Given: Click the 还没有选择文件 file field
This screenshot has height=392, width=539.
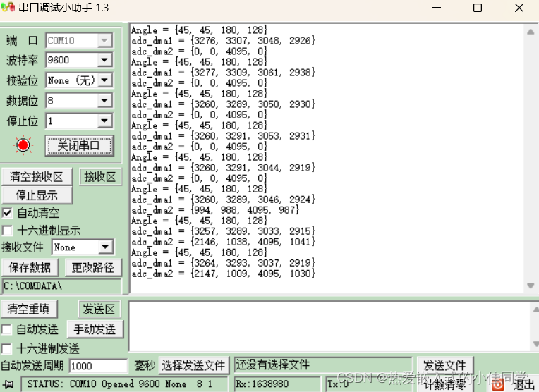Looking at the screenshot, I should 323,365.
